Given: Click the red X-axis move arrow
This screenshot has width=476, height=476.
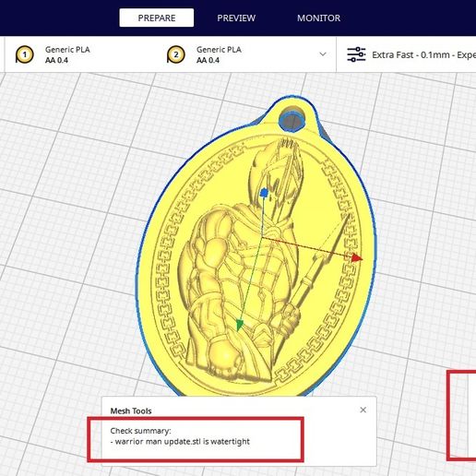Looking at the screenshot, I should [357, 257].
